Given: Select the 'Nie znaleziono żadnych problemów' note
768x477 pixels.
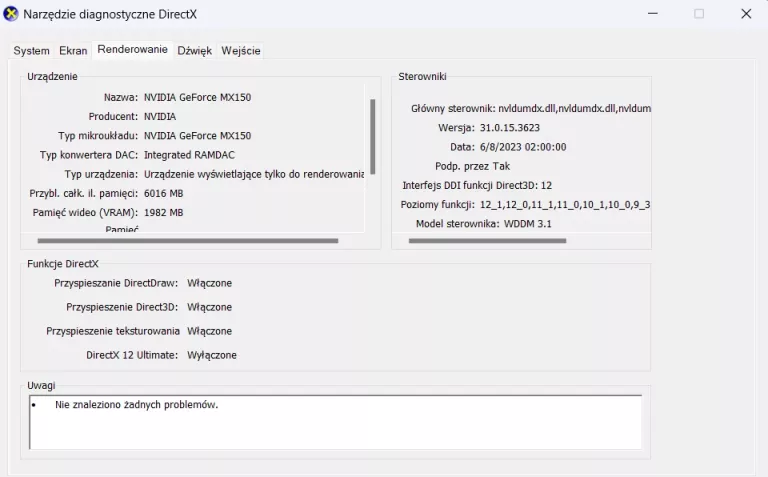Looking at the screenshot, I should [x=136, y=405].
